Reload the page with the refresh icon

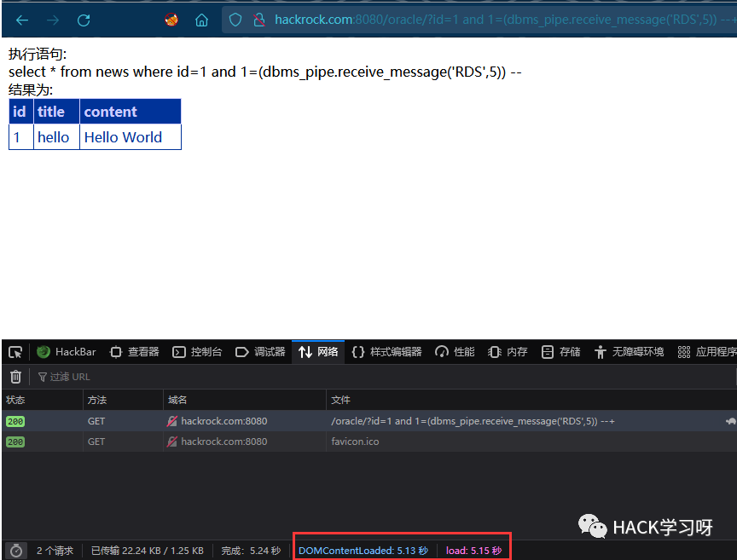(x=84, y=20)
